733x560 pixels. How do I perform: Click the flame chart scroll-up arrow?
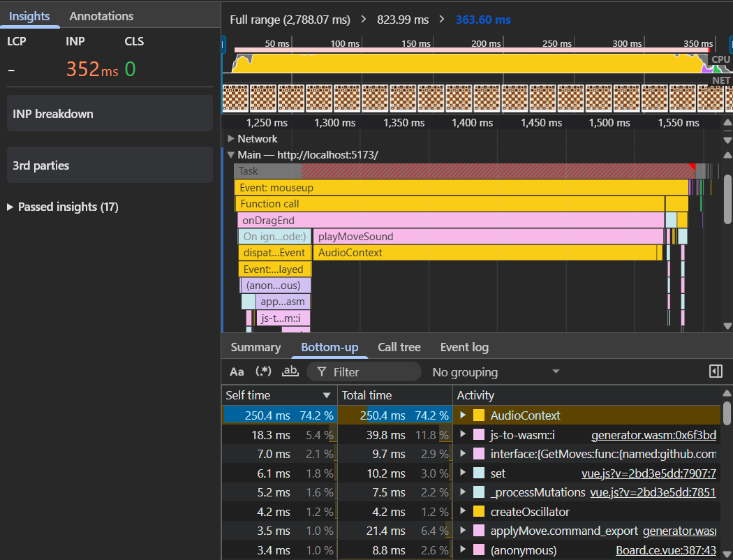[x=727, y=155]
